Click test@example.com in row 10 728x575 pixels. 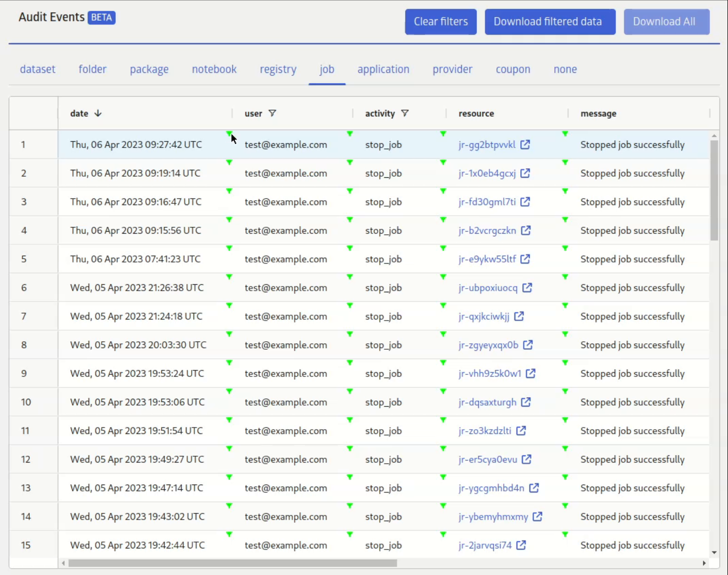click(286, 402)
